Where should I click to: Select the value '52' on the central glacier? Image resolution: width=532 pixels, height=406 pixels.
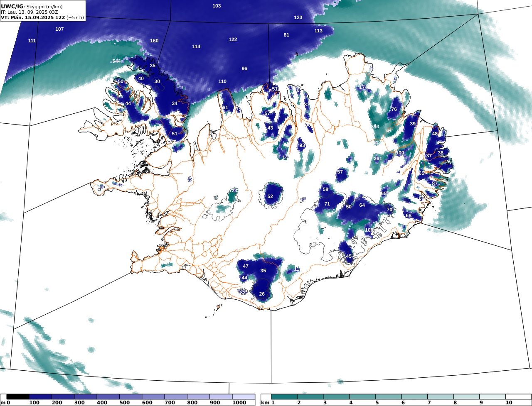point(270,196)
